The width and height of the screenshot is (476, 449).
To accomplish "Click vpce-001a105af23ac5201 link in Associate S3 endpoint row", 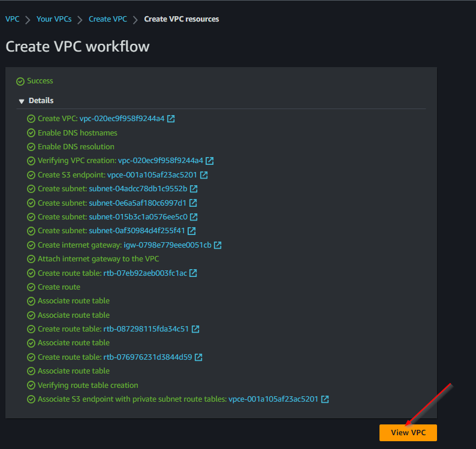I will coord(273,399).
